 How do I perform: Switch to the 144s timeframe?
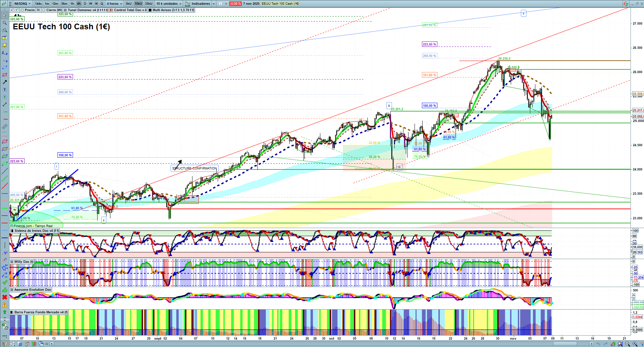(38, 4)
